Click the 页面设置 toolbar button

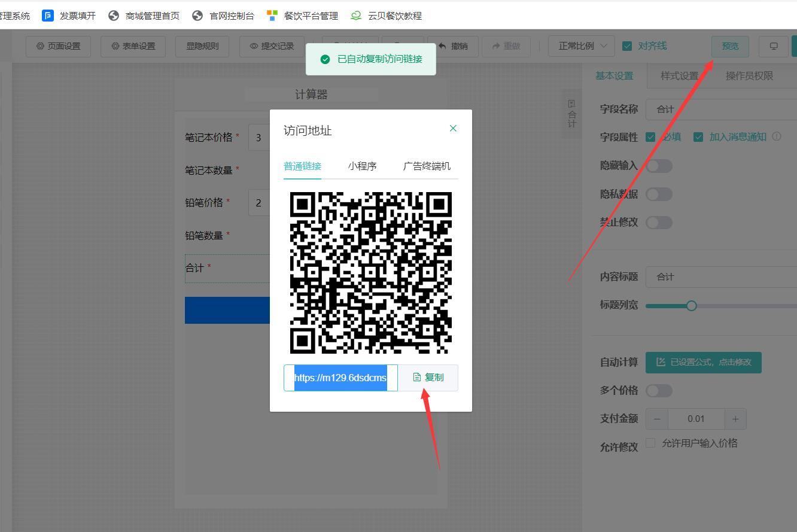coord(58,46)
